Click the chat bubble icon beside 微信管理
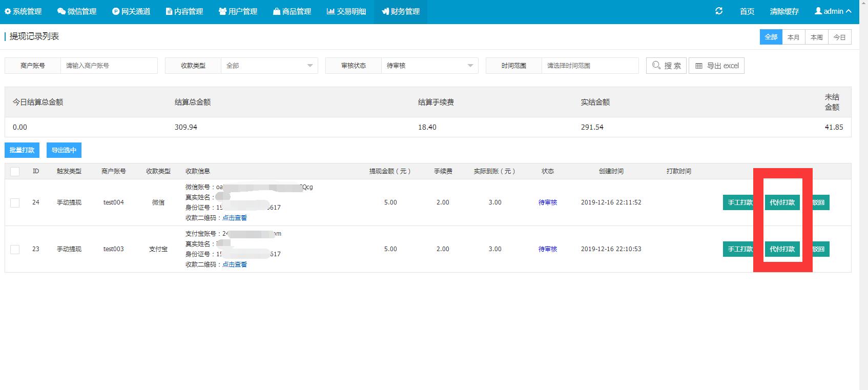Viewport: 868px width, 390px height. [x=61, y=11]
